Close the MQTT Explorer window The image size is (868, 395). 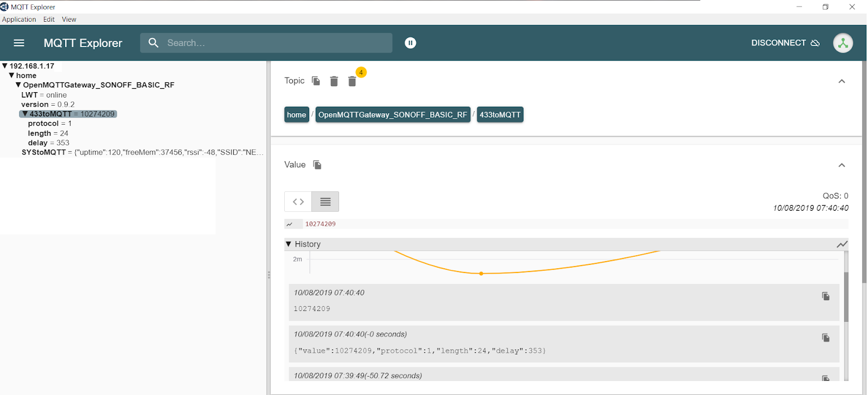point(852,7)
